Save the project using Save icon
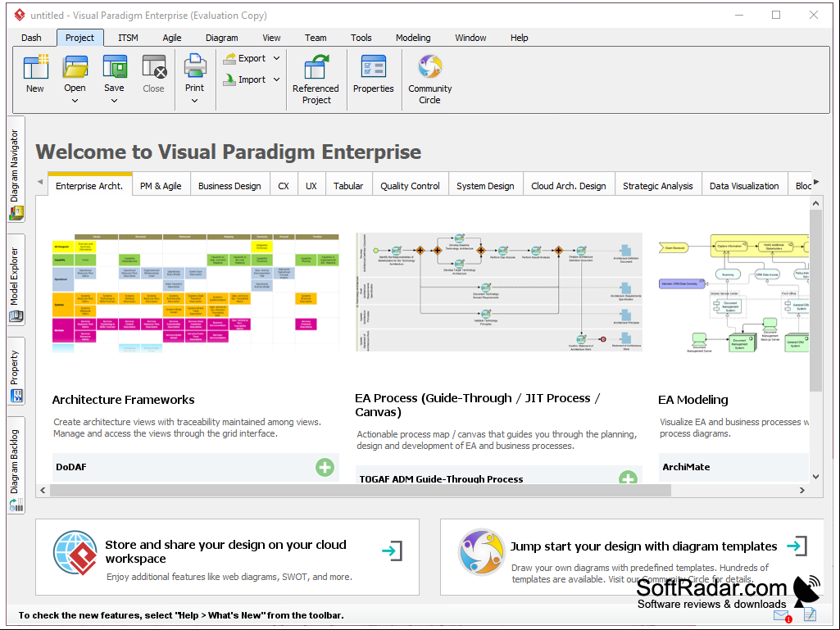840x630 pixels. pyautogui.click(x=115, y=67)
